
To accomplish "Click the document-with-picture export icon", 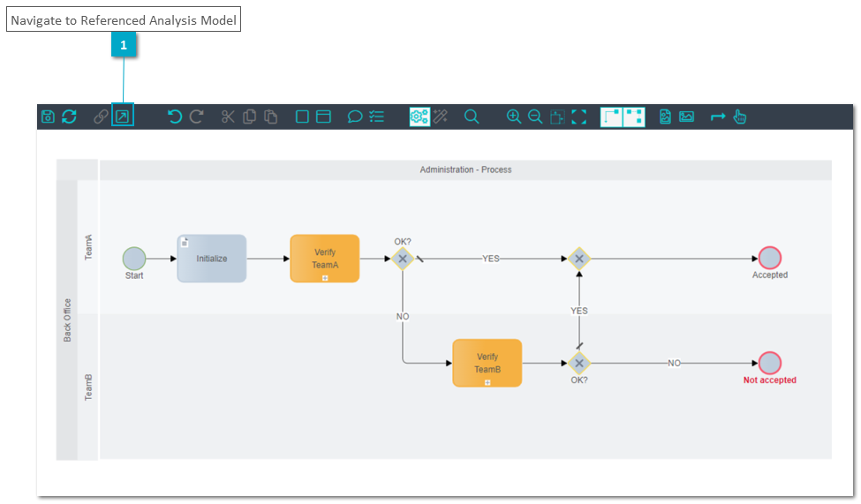I will (665, 117).
